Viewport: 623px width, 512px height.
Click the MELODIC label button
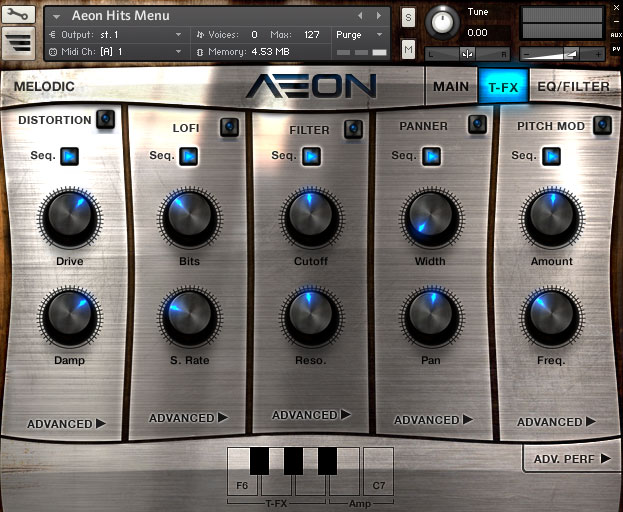pos(45,86)
